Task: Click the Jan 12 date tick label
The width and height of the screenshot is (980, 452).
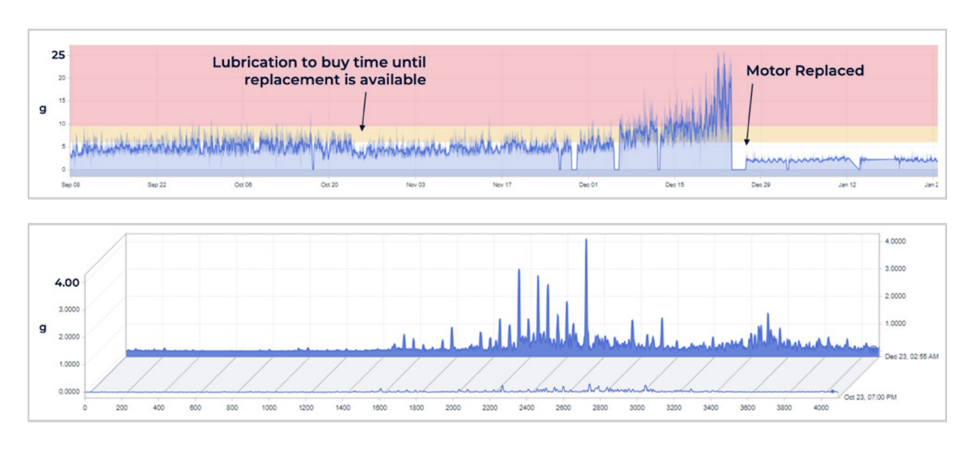Action: click(x=847, y=185)
